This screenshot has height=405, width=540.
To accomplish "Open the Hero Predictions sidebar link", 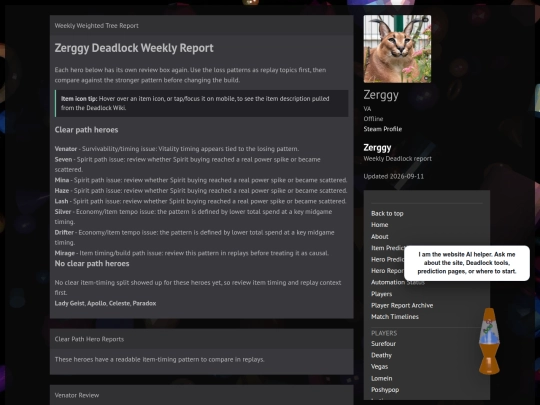I will 388,259.
